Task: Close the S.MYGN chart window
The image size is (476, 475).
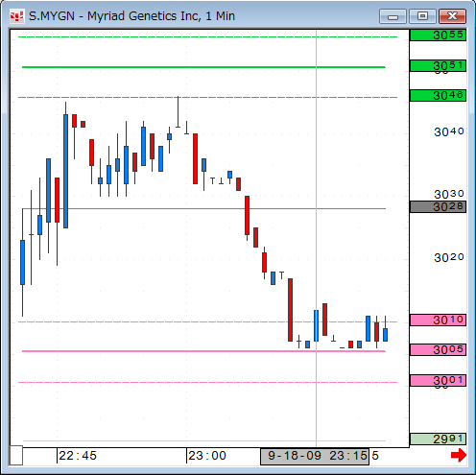Action: [452, 16]
